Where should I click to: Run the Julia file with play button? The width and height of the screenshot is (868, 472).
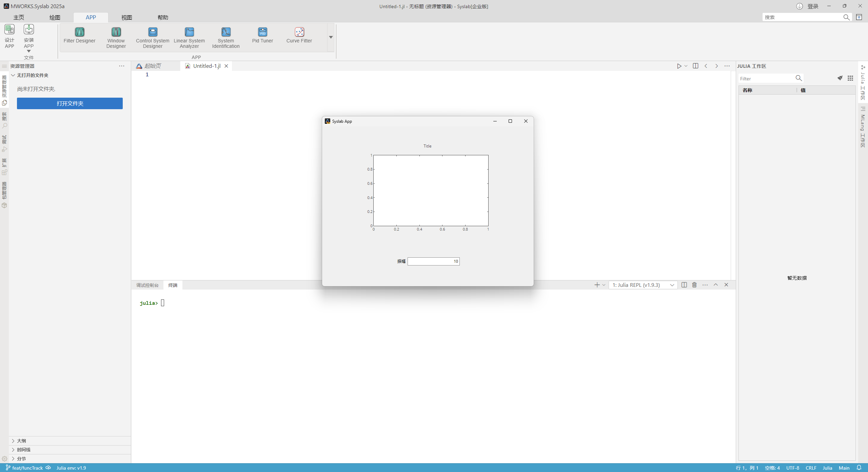click(x=679, y=66)
